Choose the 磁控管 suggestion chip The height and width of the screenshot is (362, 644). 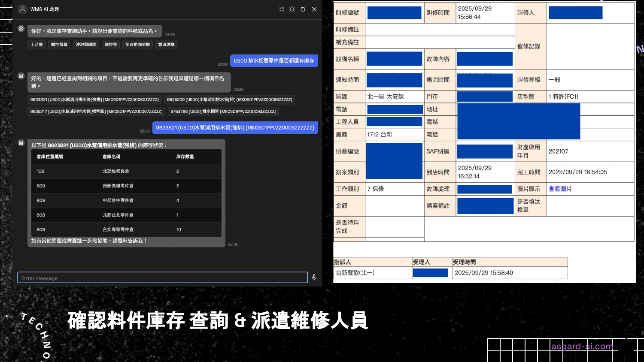(111, 45)
